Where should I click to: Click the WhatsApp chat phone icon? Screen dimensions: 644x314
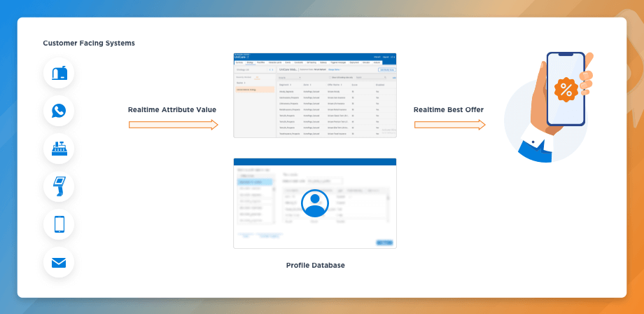59,111
